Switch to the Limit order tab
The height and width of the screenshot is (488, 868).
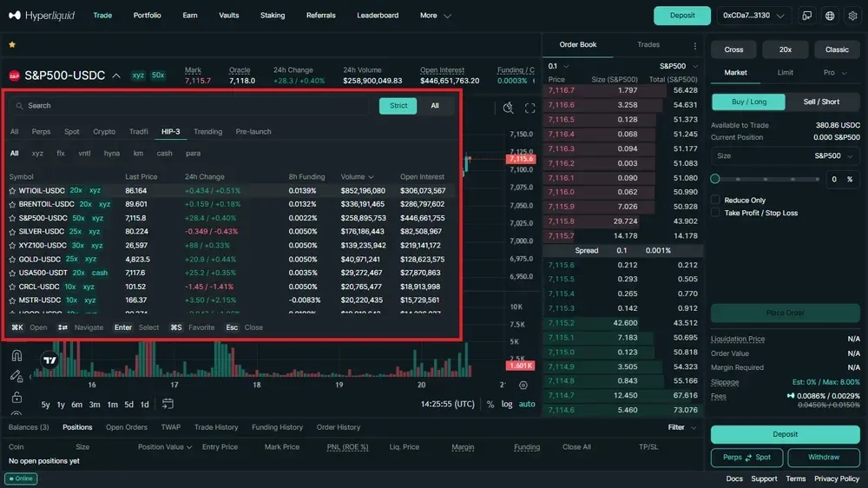pyautogui.click(x=785, y=73)
